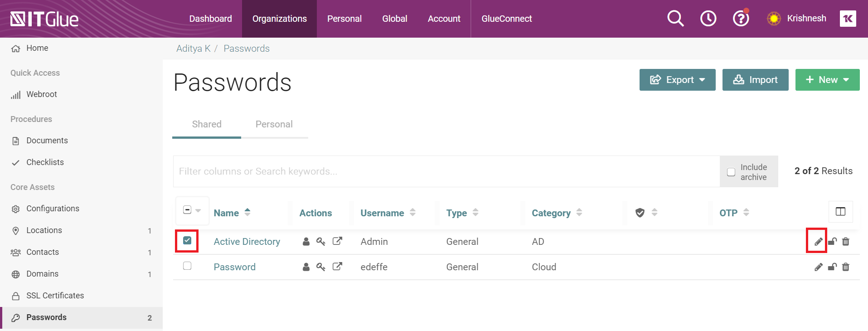The height and width of the screenshot is (331, 868).
Task: Sort by Username column
Action: tap(388, 213)
